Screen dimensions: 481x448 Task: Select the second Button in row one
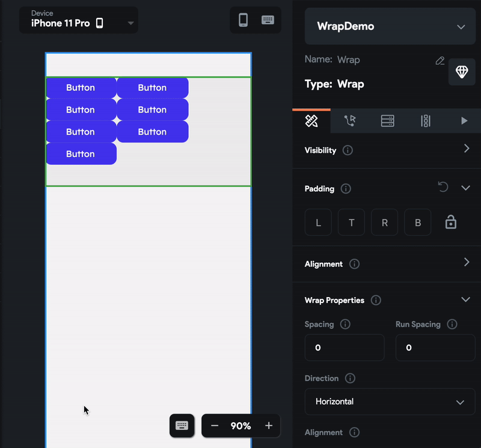coord(153,88)
